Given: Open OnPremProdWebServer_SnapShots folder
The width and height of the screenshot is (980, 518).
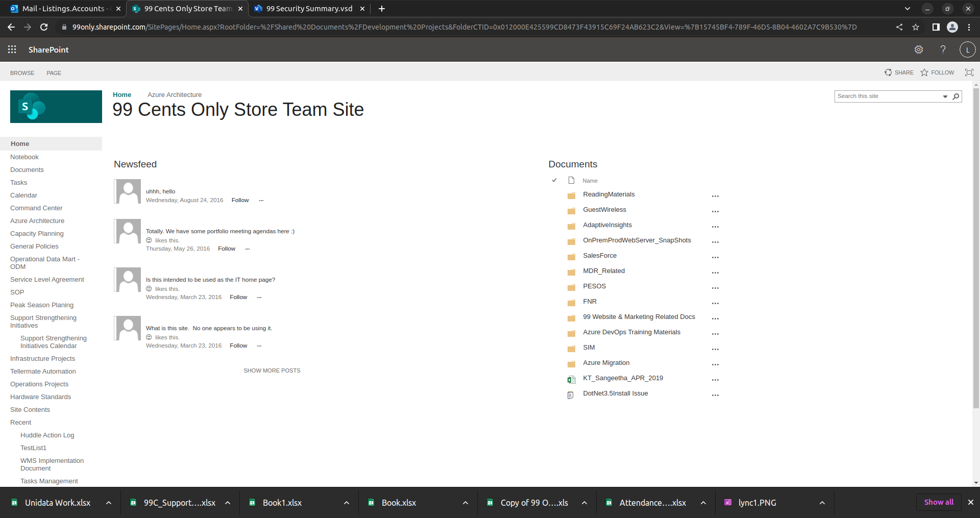Looking at the screenshot, I should point(637,240).
